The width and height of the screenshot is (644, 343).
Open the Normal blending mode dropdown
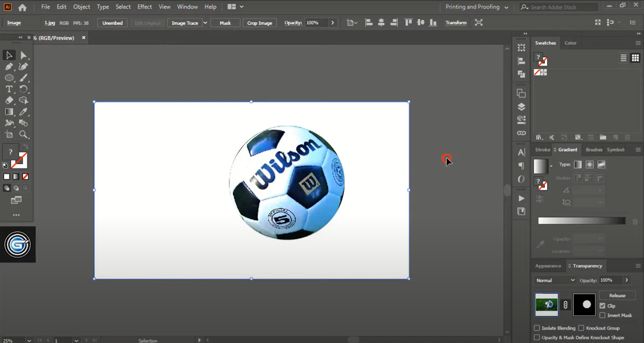click(x=555, y=280)
